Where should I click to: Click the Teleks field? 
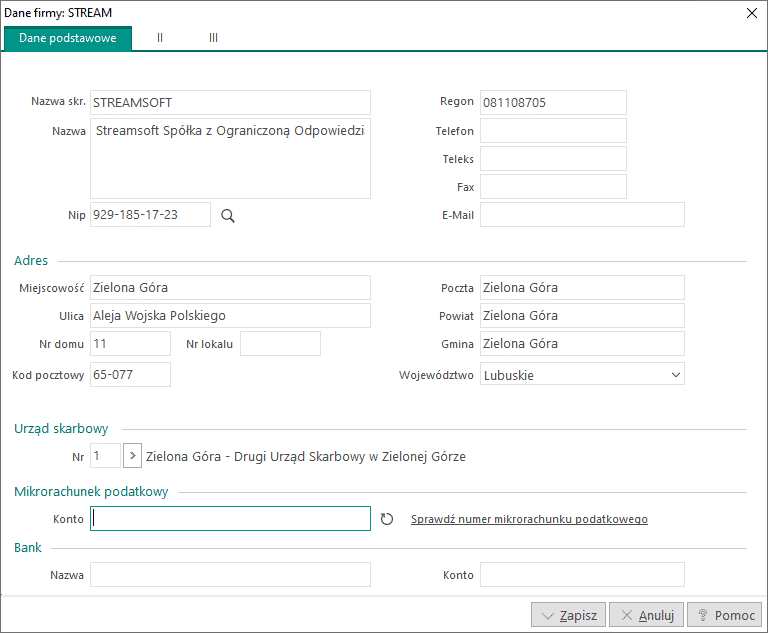tap(553, 158)
